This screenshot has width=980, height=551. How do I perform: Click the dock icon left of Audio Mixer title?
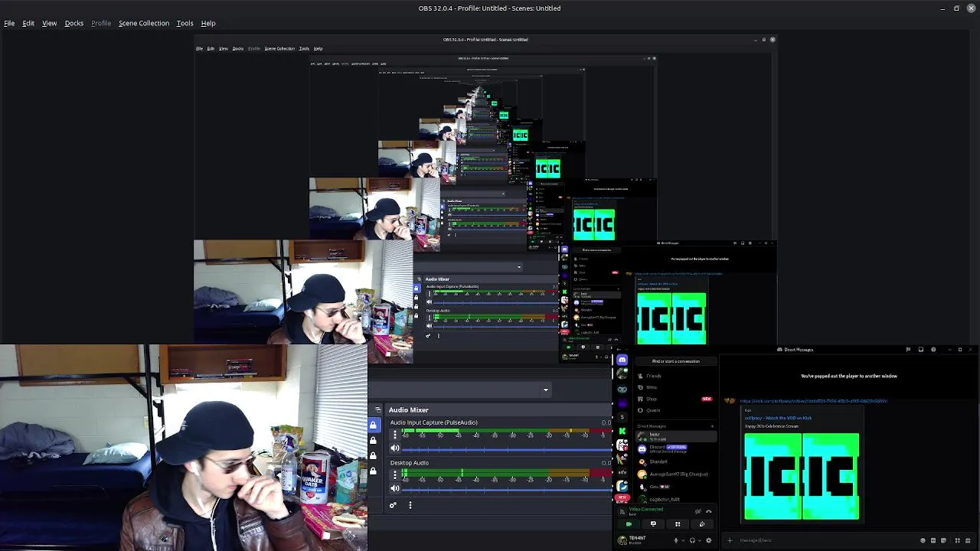point(377,410)
